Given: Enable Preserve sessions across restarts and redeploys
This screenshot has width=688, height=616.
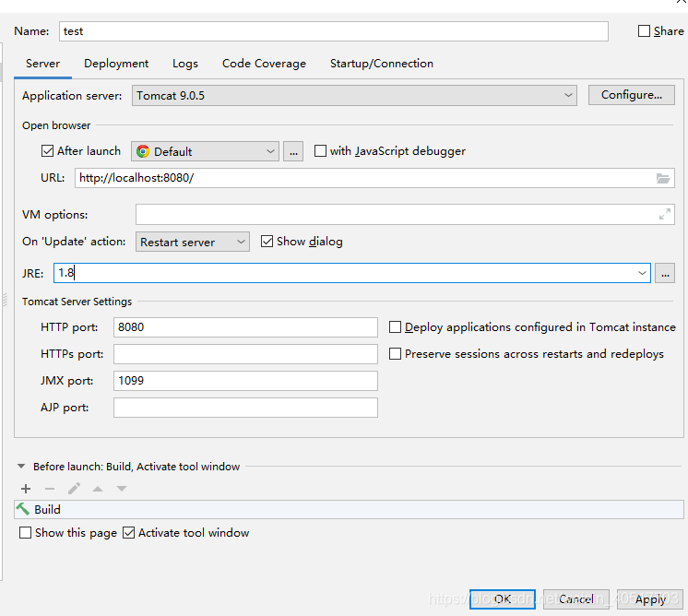Looking at the screenshot, I should pyautogui.click(x=395, y=353).
